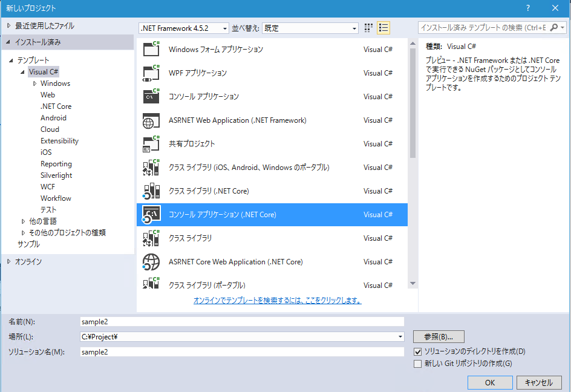Click the console application (.NET Core) icon
The height and width of the screenshot is (392, 571).
click(x=151, y=215)
